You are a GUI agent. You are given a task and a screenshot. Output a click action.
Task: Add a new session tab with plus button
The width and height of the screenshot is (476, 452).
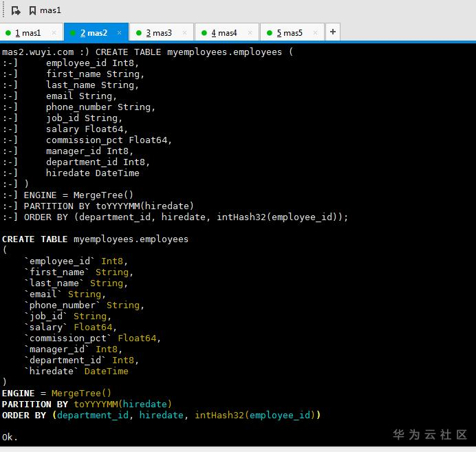[333, 32]
